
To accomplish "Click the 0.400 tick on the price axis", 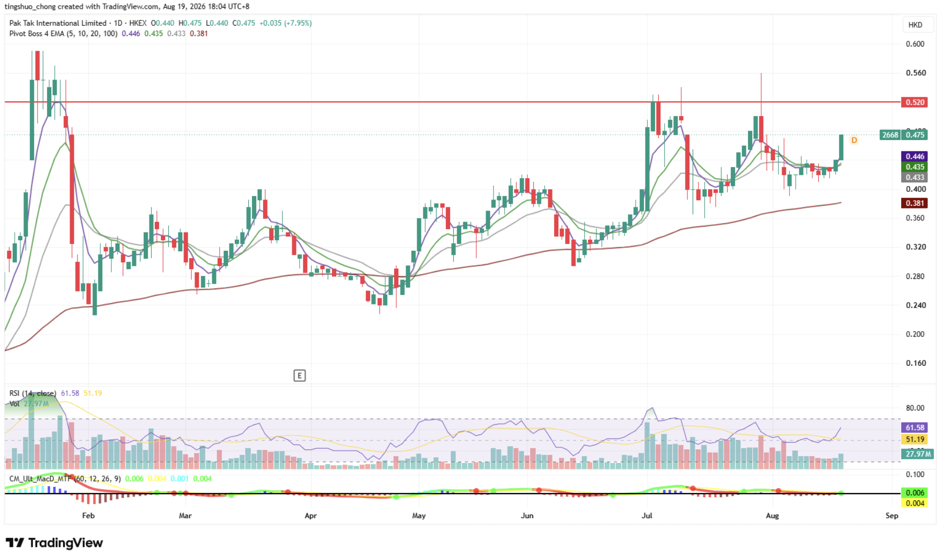I will coord(915,189).
